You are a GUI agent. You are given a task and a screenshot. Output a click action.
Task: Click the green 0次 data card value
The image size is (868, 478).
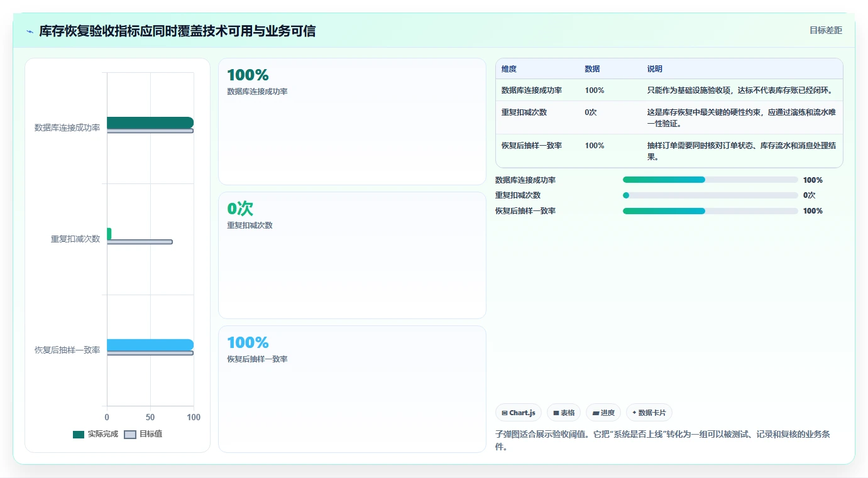[x=240, y=209]
